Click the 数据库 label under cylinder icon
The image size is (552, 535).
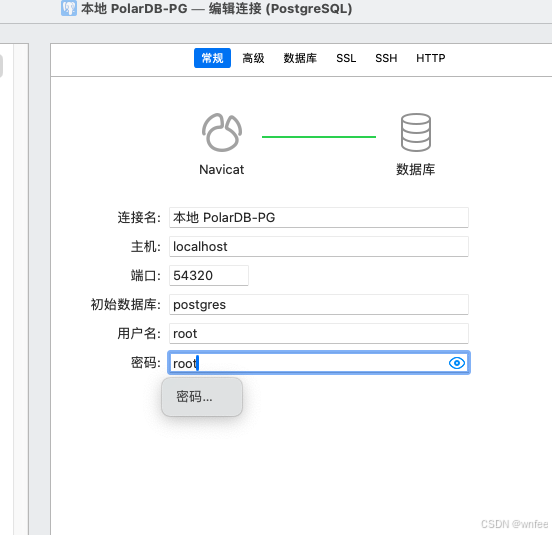click(x=416, y=170)
